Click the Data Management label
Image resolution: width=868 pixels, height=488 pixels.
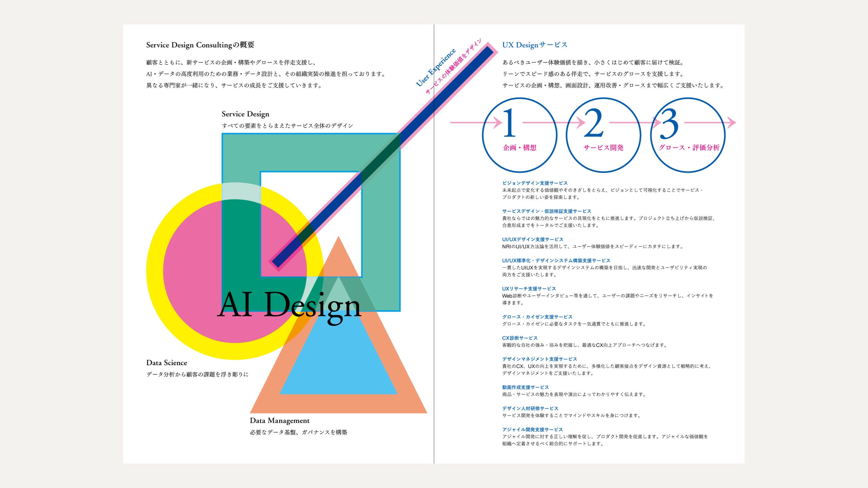[x=279, y=421]
